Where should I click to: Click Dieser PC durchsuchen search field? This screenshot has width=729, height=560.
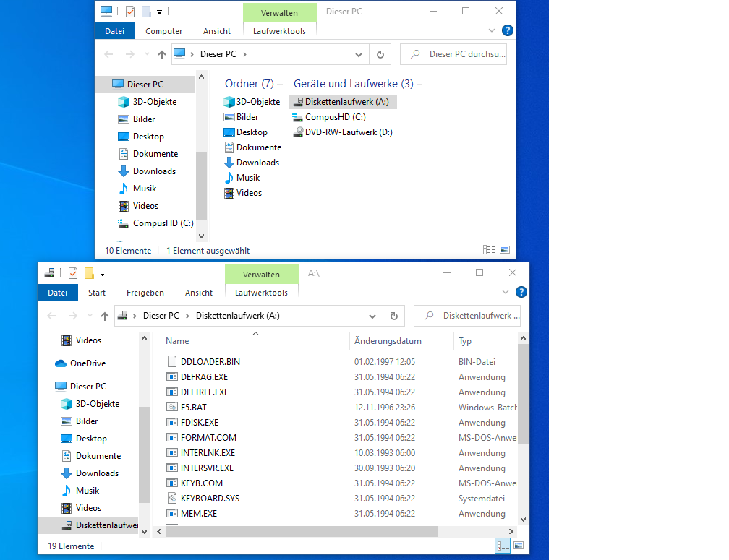click(x=453, y=54)
